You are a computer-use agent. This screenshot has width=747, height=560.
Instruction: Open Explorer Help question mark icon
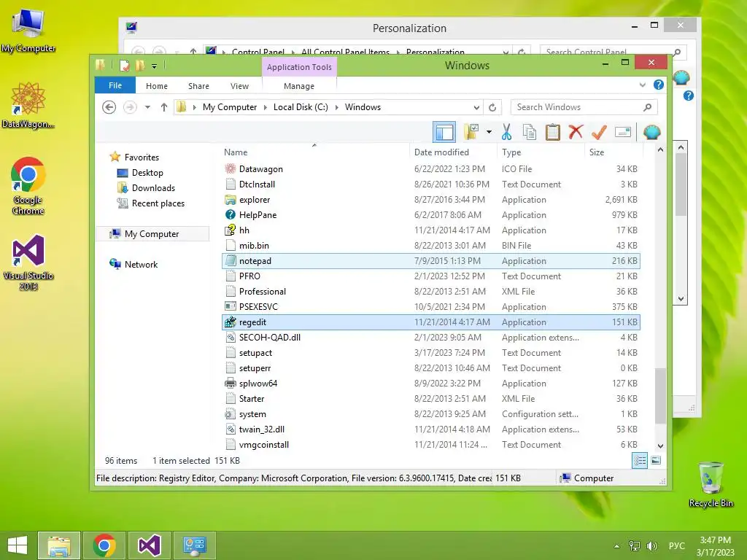659,85
